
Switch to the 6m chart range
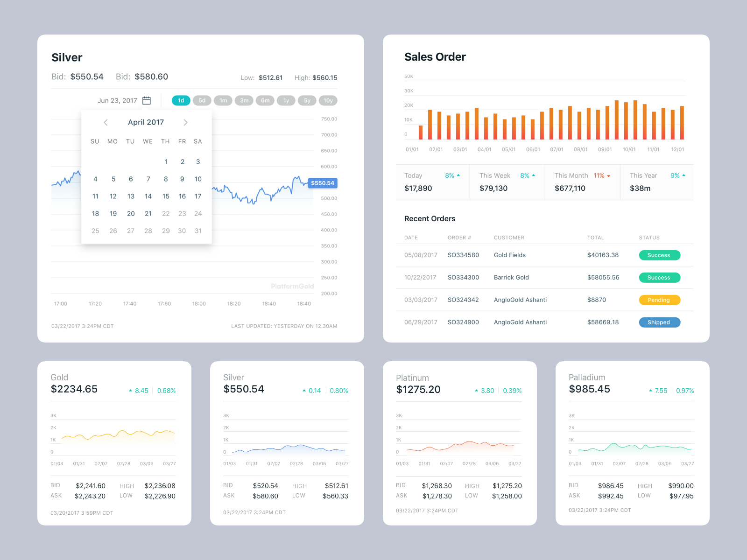point(265,100)
